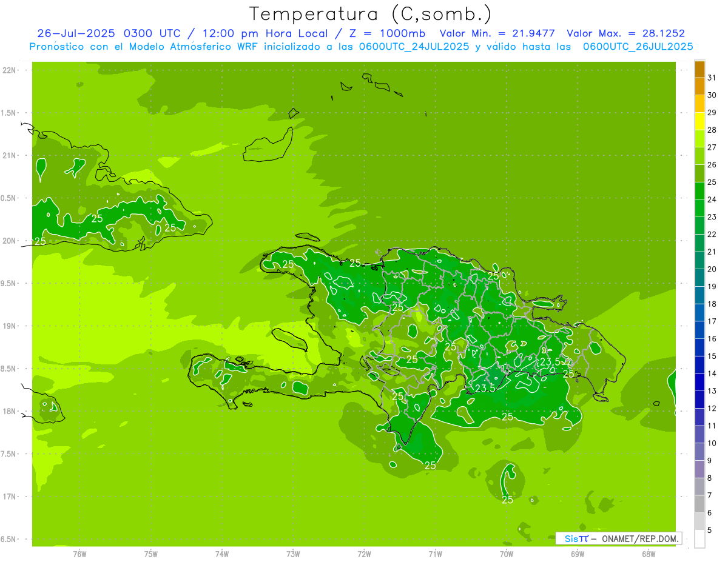Pick the yellow swatch between legend 28 and 29

tap(699, 121)
